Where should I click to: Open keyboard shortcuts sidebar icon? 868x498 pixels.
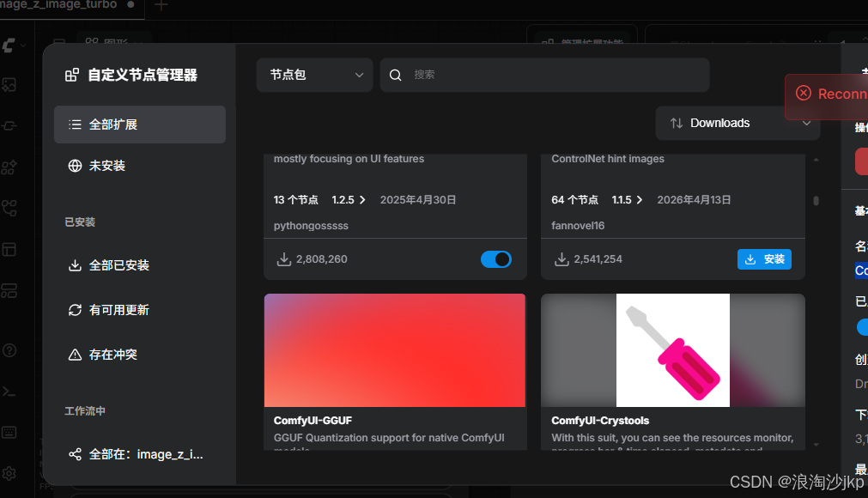coord(9,432)
